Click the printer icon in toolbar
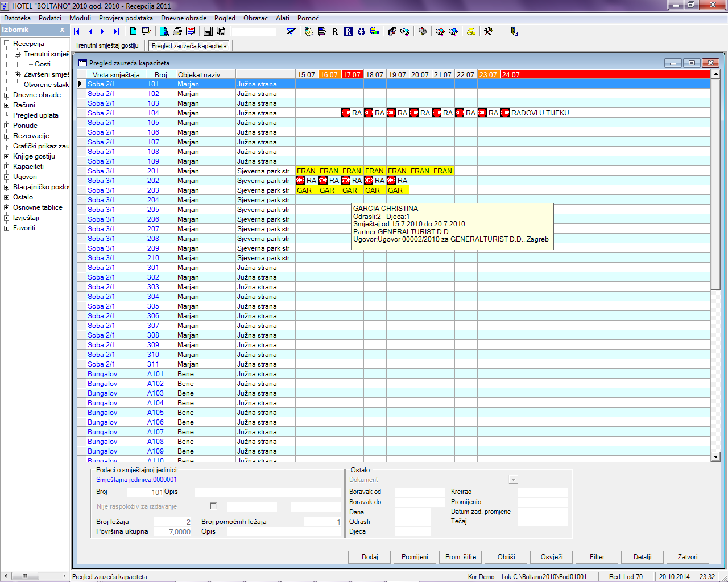Viewport: 728px width, 582px height. point(177,32)
